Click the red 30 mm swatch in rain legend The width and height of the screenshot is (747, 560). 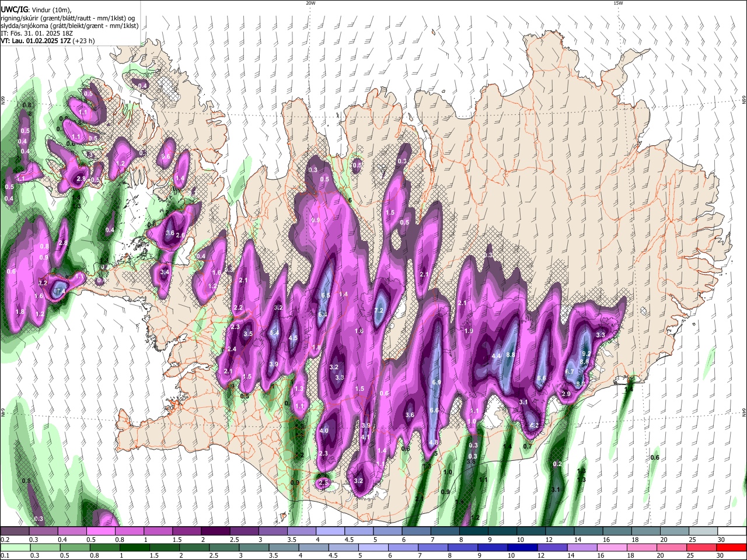click(731, 547)
